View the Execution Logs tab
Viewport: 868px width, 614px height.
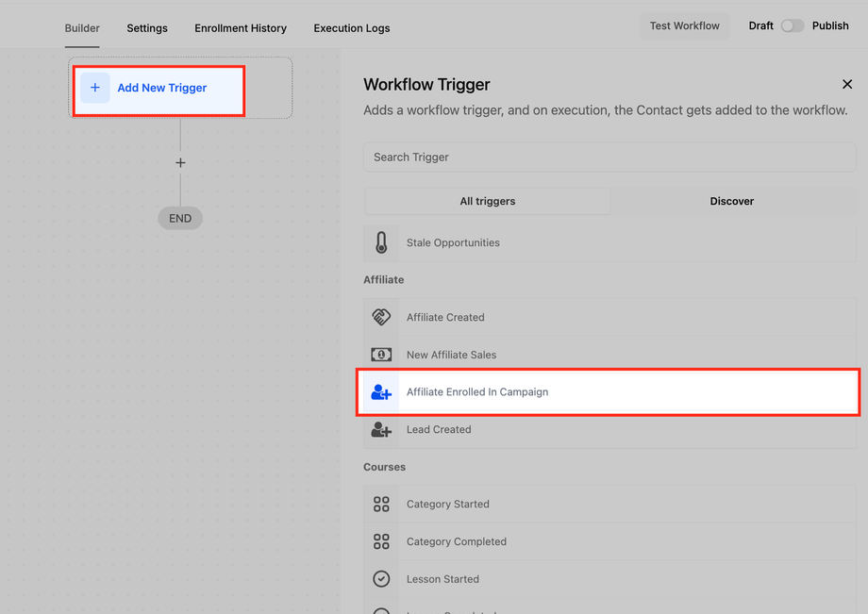[x=352, y=28]
